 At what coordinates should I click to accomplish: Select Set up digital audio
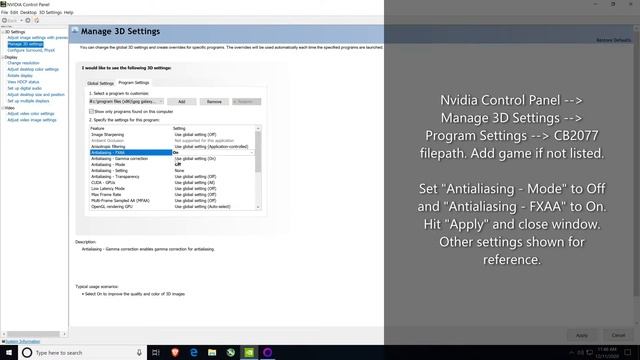(24, 88)
